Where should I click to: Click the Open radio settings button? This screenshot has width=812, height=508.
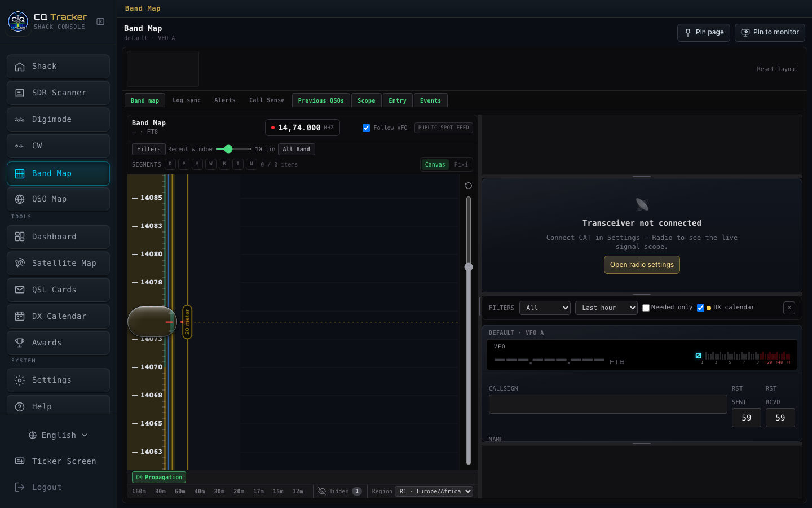click(x=642, y=265)
